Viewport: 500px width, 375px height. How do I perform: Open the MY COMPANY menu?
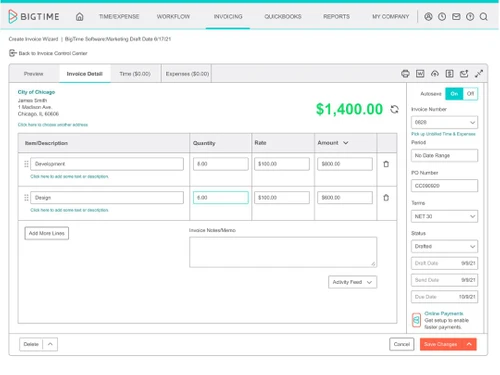point(391,16)
